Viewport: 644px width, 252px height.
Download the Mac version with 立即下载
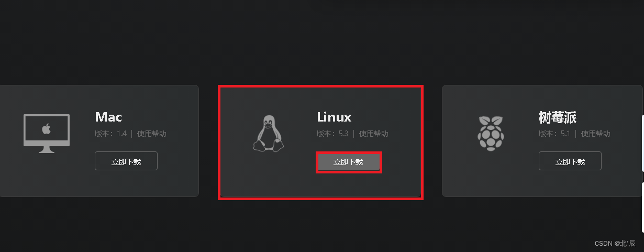[x=126, y=161]
